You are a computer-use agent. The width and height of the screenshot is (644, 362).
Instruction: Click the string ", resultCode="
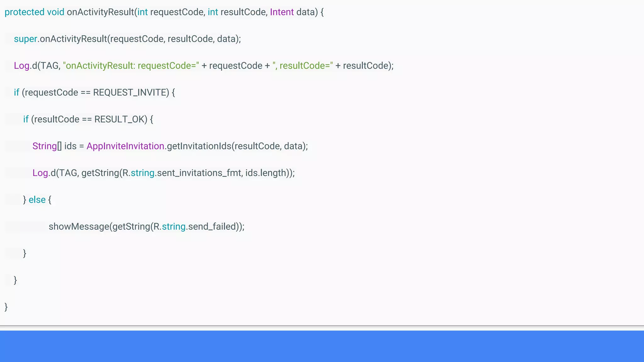(x=303, y=66)
